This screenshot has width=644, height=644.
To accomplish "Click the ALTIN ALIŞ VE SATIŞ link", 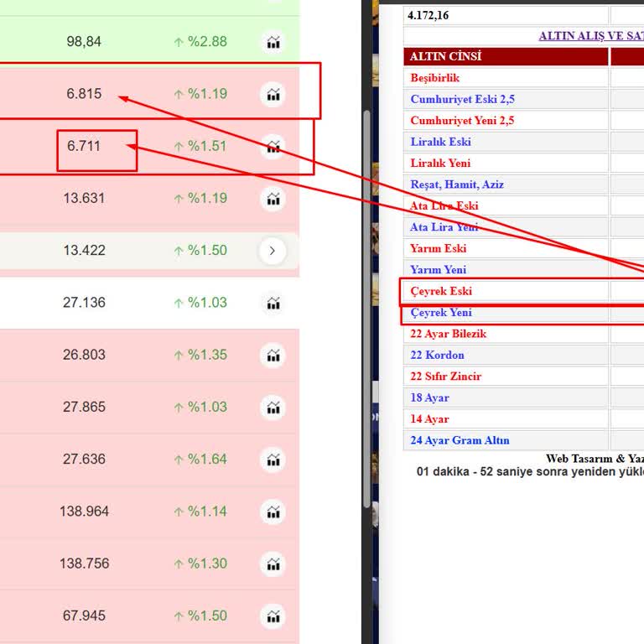I will pyautogui.click(x=591, y=36).
